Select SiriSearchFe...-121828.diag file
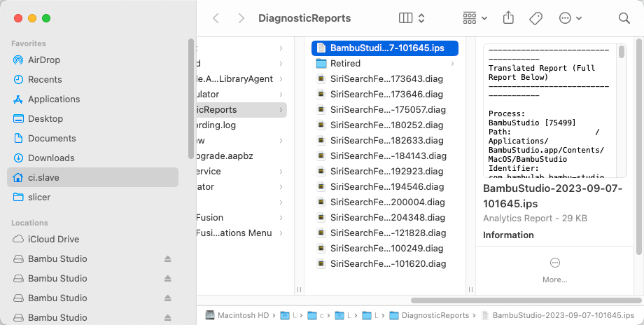The height and width of the screenshot is (325, 644). 385,233
